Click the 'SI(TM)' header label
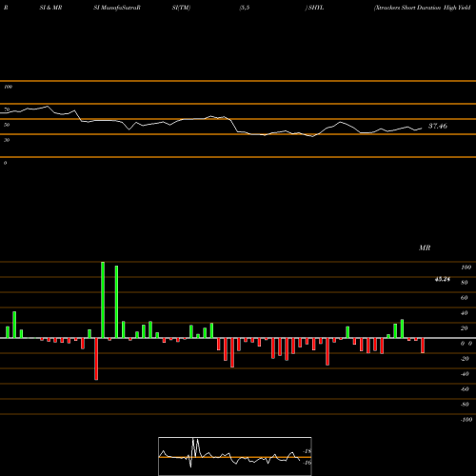 [181, 8]
